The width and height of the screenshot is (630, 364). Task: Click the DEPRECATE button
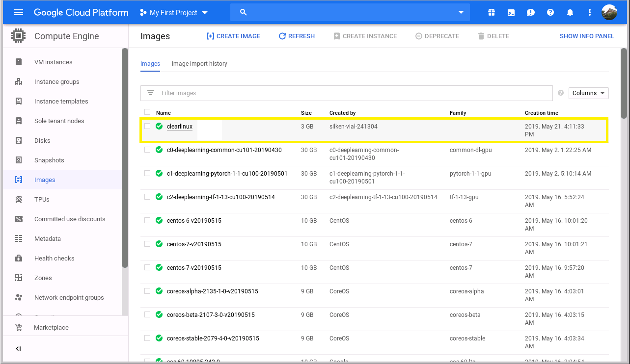tap(438, 36)
